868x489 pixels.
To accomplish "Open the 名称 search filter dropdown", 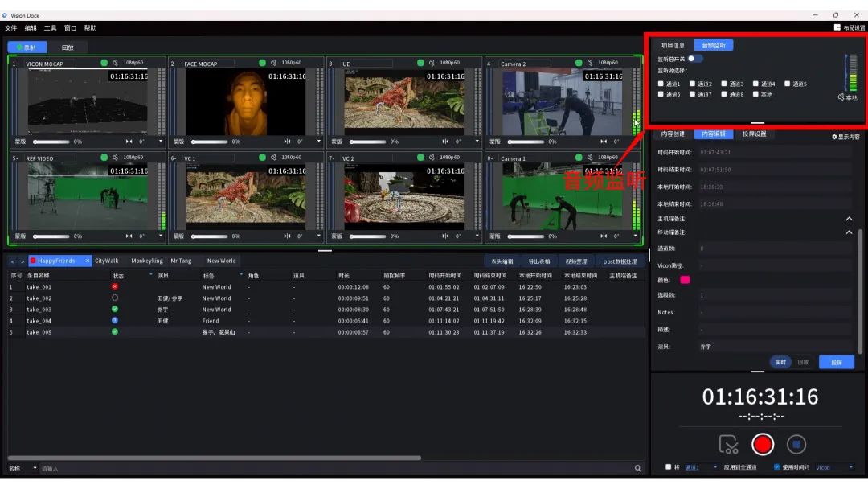I will click(x=23, y=469).
